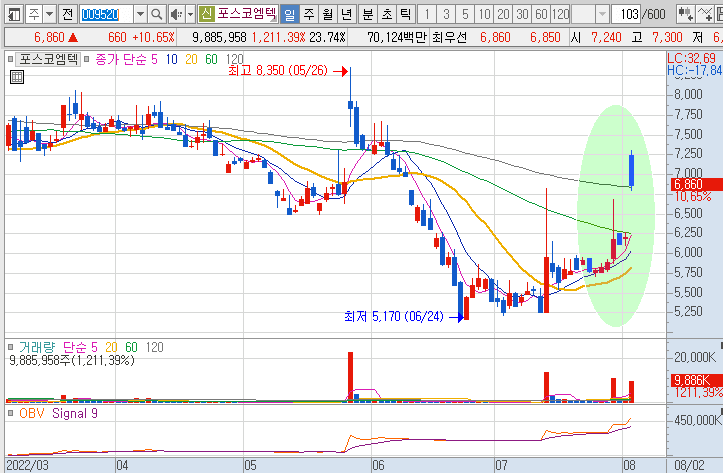Viewport: 723px width, 473px height.
Task: Click the 9,885,958 volume in quote bar
Action: (x=219, y=37)
